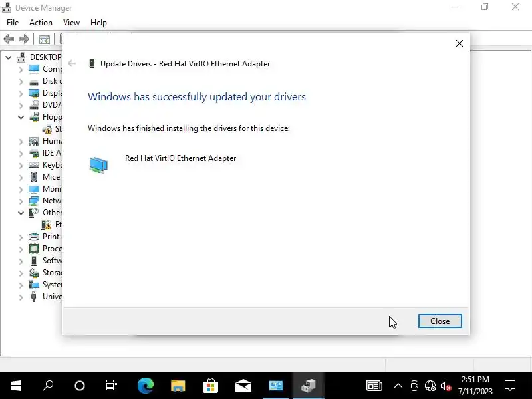Screen dimensions: 532x399
Task: Click the muted speaker tray icon
Action: click(446, 386)
